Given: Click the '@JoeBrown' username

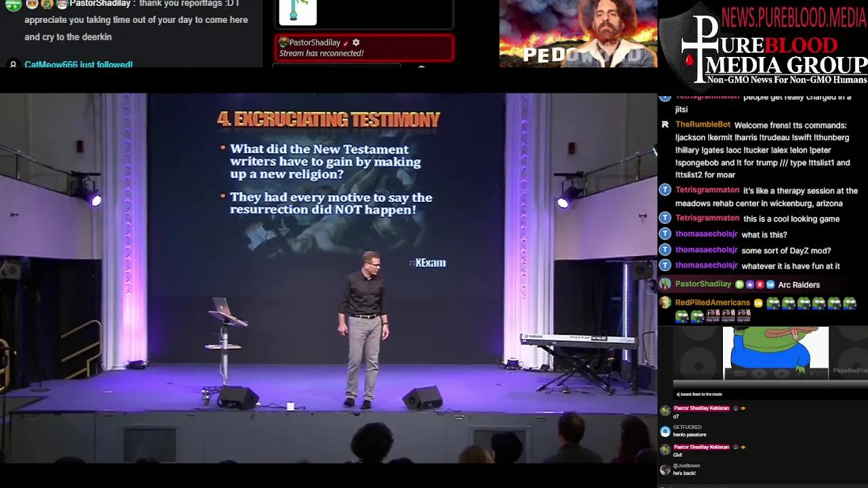Looking at the screenshot, I should click(686, 466).
